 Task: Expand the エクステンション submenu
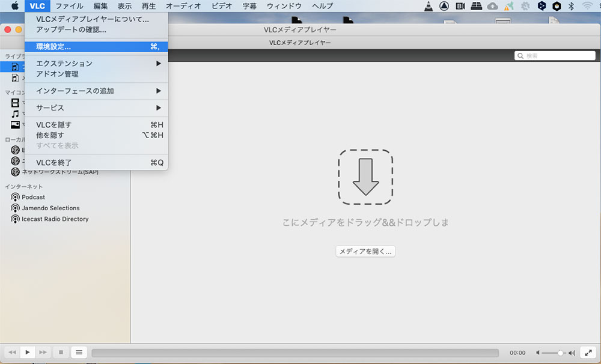pyautogui.click(x=96, y=63)
